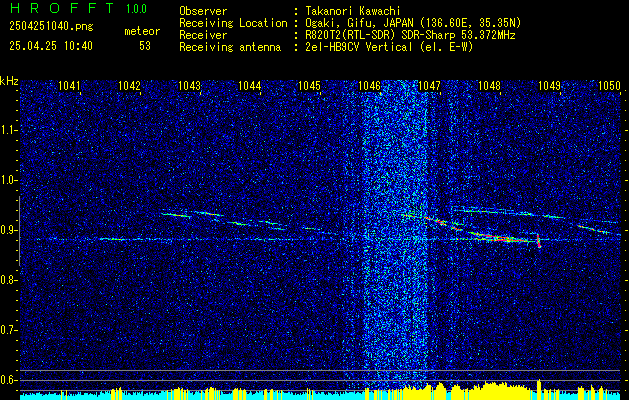The width and height of the screenshot is (629, 400).
Task: Click time marker 1041
Action: pos(69,86)
